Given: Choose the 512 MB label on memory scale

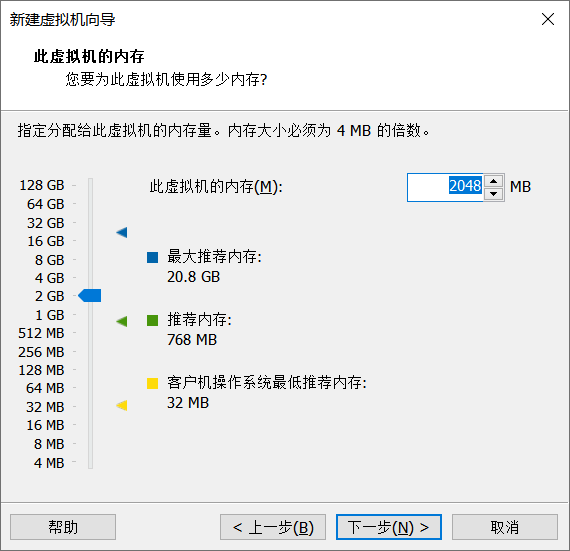Looking at the screenshot, I should click(x=41, y=333).
